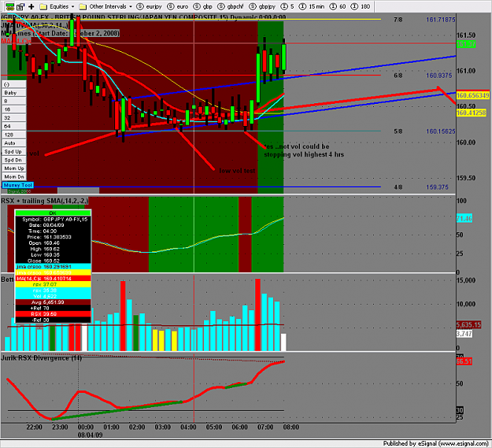Click the 08/04/09 date axis label
Screen dimensions: 492x448
(90, 435)
